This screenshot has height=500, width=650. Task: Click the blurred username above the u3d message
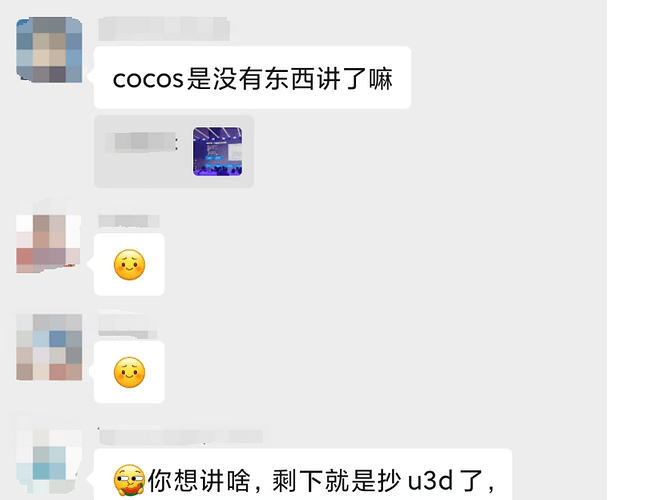point(180,437)
